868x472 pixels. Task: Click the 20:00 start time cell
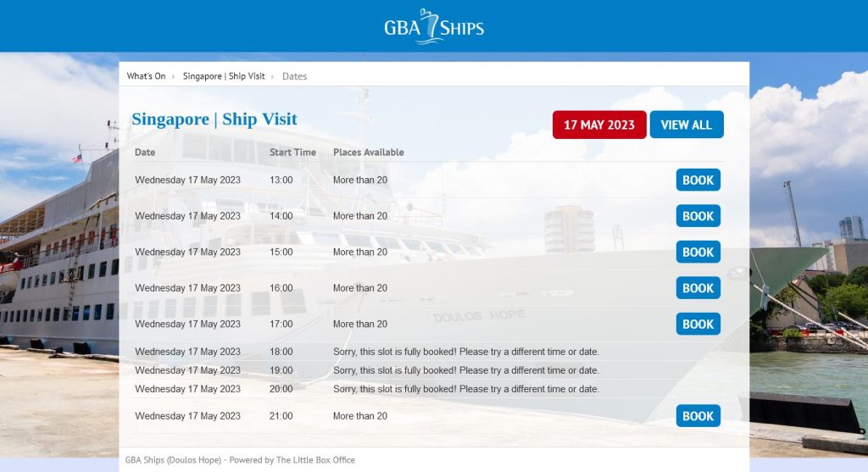click(x=281, y=389)
